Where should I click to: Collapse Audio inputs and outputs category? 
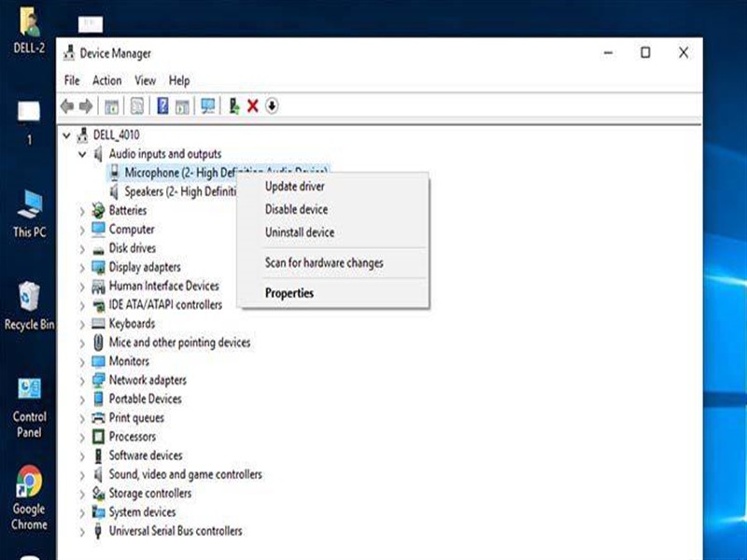point(82,154)
